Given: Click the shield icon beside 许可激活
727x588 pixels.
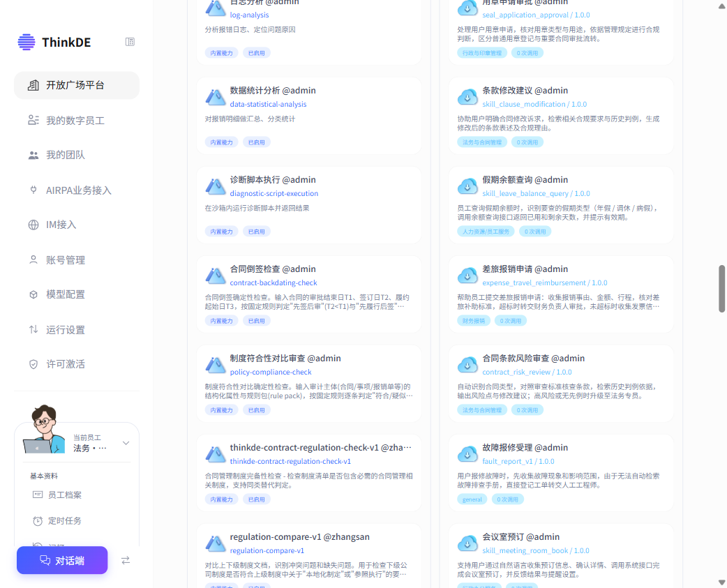Looking at the screenshot, I should [33, 364].
